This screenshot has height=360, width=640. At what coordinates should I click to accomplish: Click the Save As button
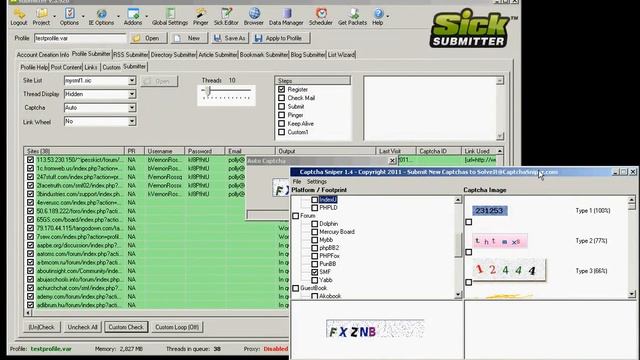[230, 38]
